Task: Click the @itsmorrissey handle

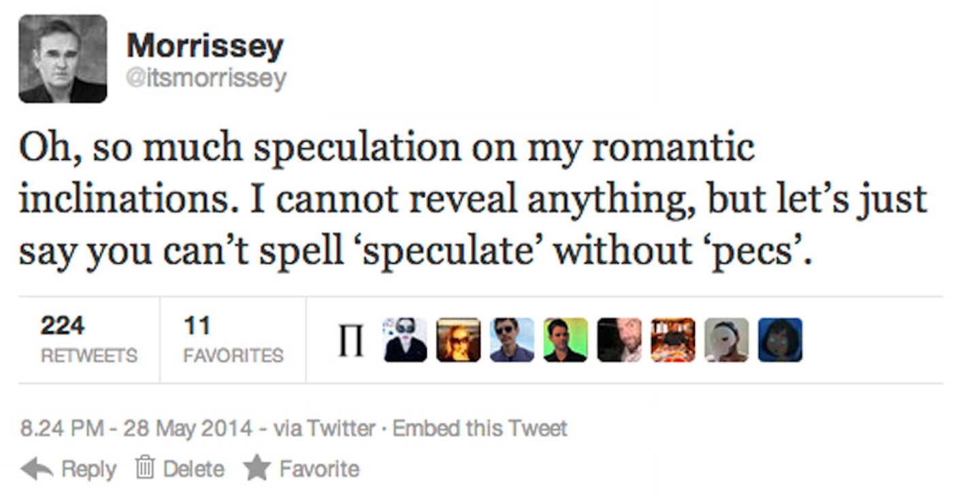Action: (x=206, y=80)
